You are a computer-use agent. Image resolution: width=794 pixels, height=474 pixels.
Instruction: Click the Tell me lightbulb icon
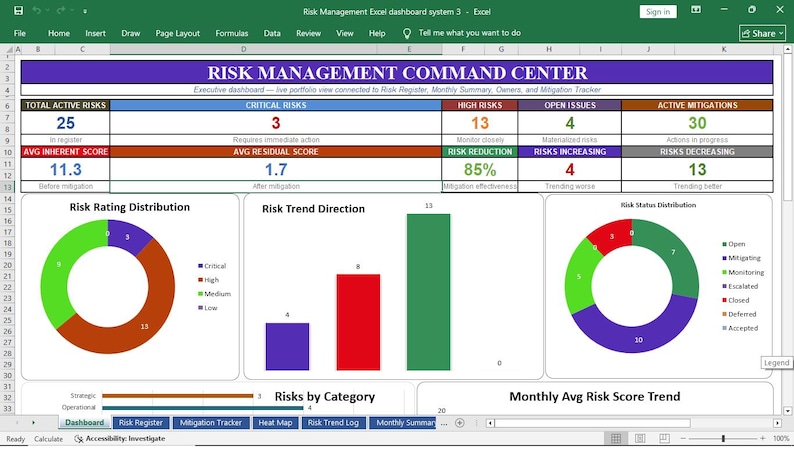(x=407, y=33)
